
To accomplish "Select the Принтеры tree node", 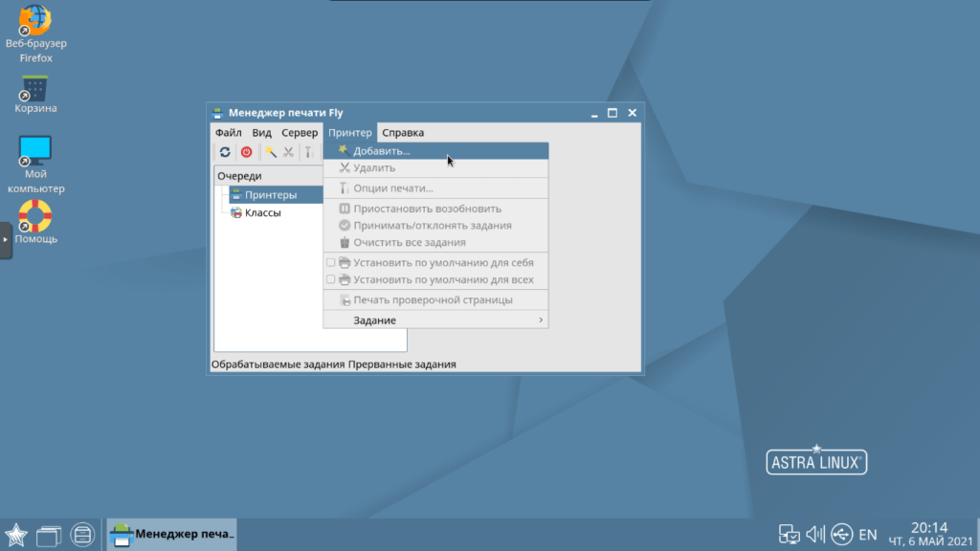I will point(270,195).
